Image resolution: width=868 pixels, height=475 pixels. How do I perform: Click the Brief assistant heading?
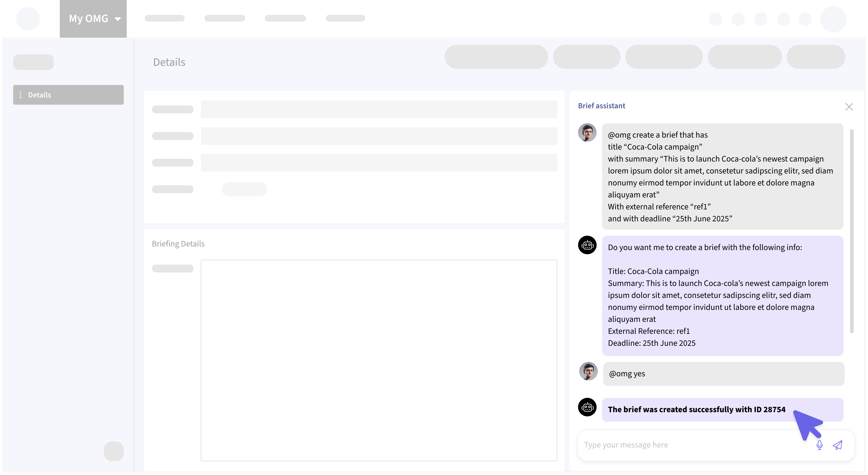(602, 106)
